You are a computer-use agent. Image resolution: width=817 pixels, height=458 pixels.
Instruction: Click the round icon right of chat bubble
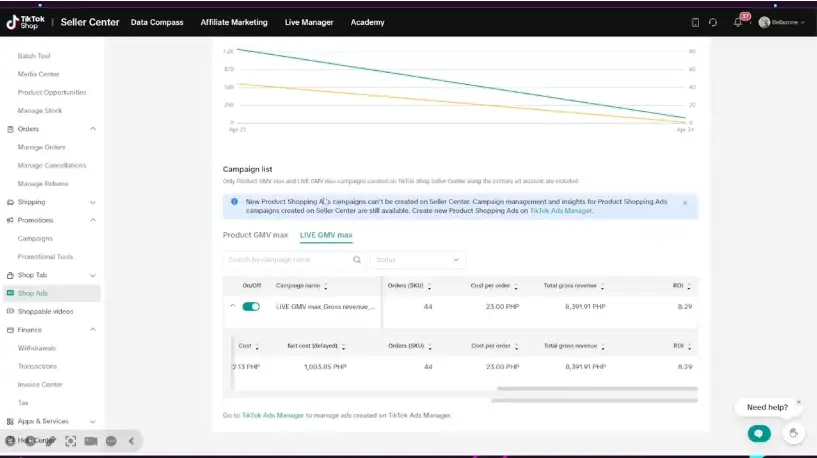tap(794, 434)
